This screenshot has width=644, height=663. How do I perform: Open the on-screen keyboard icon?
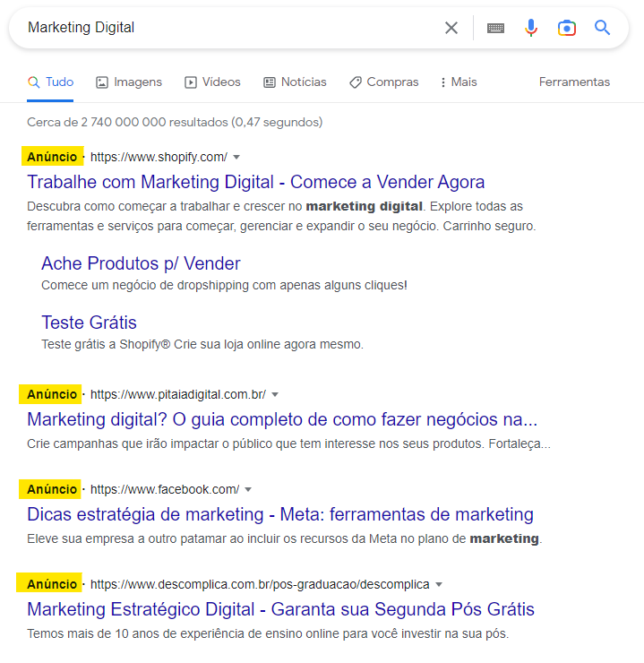click(x=495, y=28)
